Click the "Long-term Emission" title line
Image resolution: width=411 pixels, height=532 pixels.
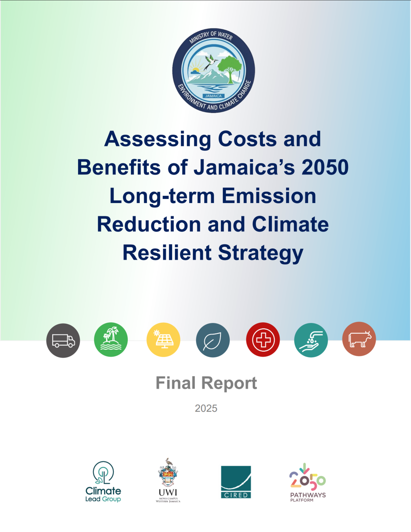[x=213, y=196]
